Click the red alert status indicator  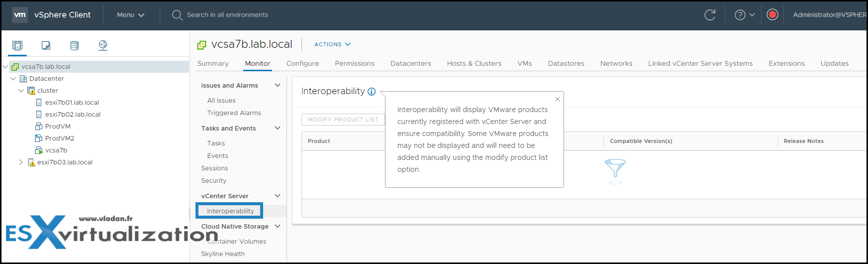[772, 14]
